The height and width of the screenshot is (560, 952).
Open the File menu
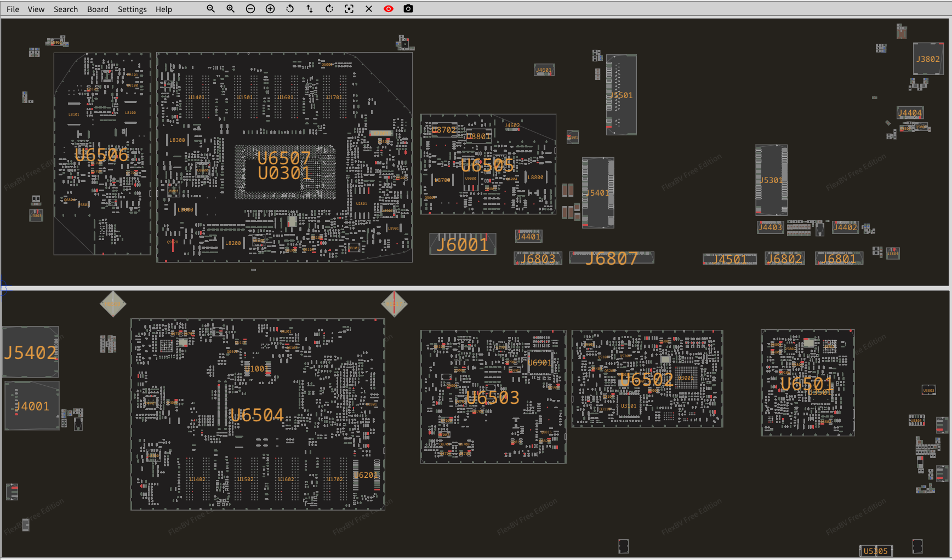coord(13,9)
